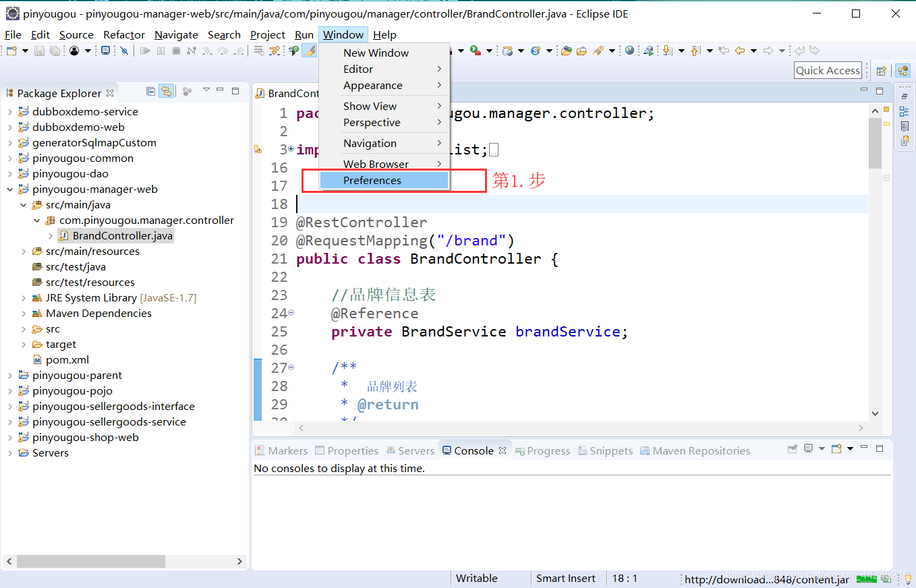Click the Open Type folder icon

(567, 51)
